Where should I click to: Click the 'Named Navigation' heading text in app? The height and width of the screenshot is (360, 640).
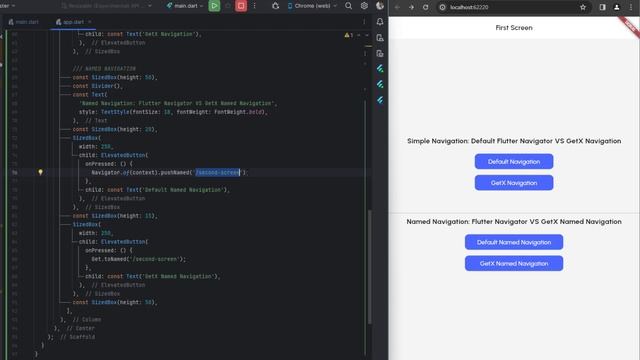514,222
